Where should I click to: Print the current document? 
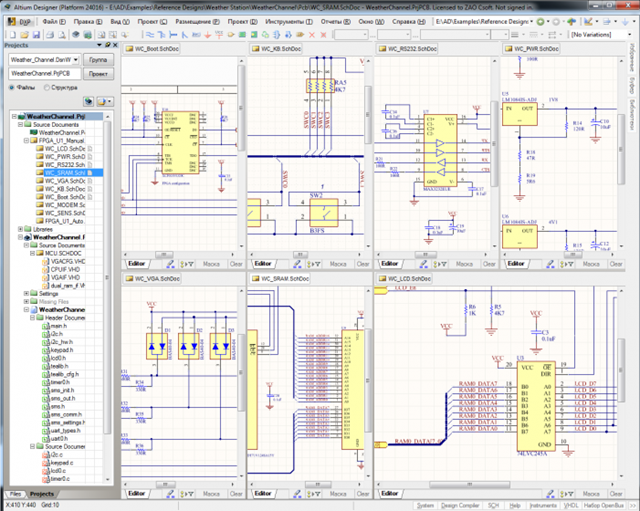point(50,35)
